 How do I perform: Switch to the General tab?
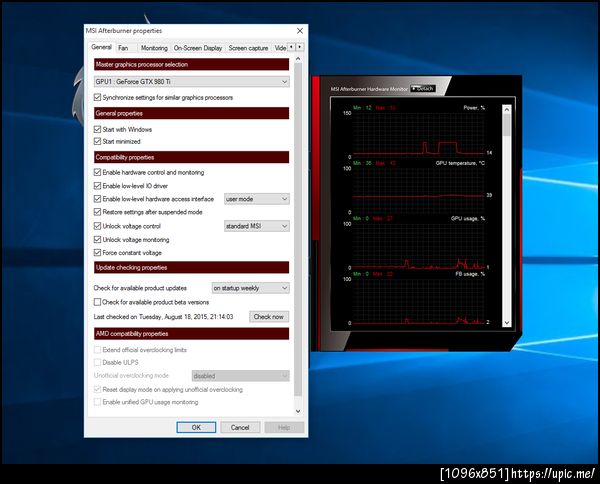pos(101,47)
